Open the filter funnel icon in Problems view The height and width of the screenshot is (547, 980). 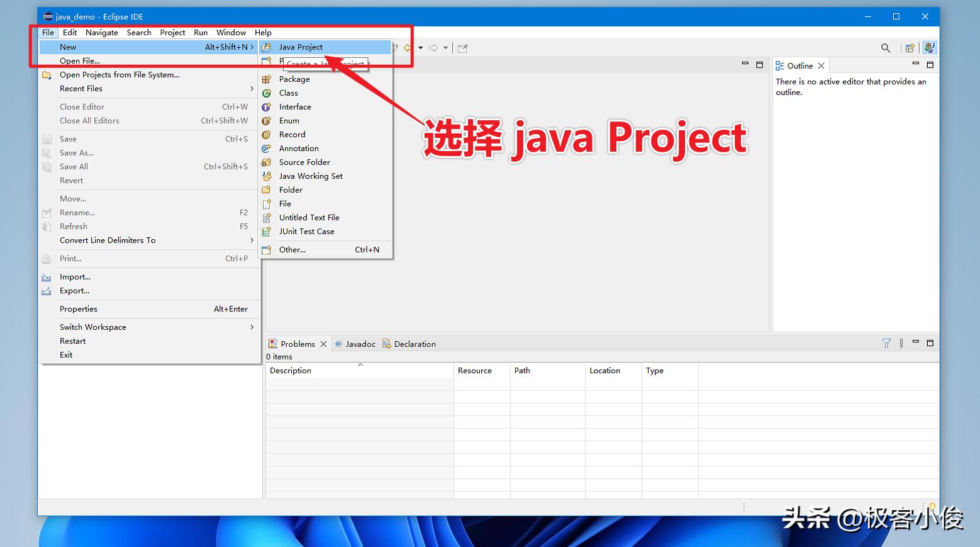[886, 344]
